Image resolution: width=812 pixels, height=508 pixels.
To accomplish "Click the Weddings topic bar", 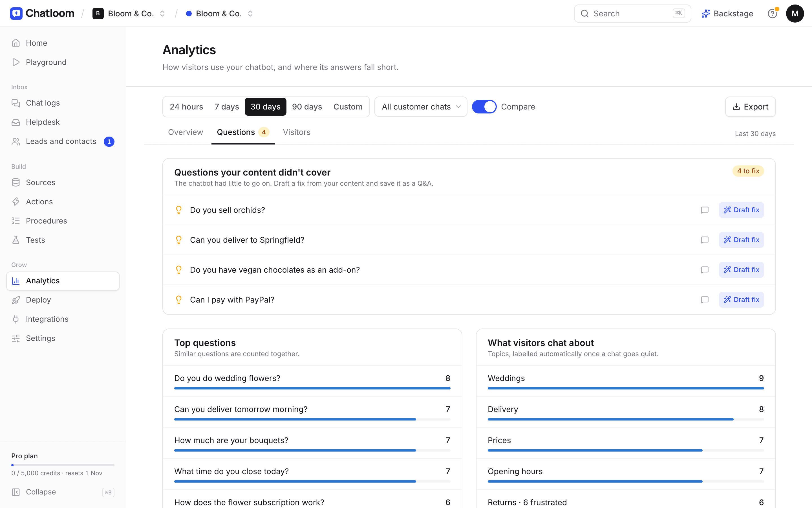I will pos(626,388).
